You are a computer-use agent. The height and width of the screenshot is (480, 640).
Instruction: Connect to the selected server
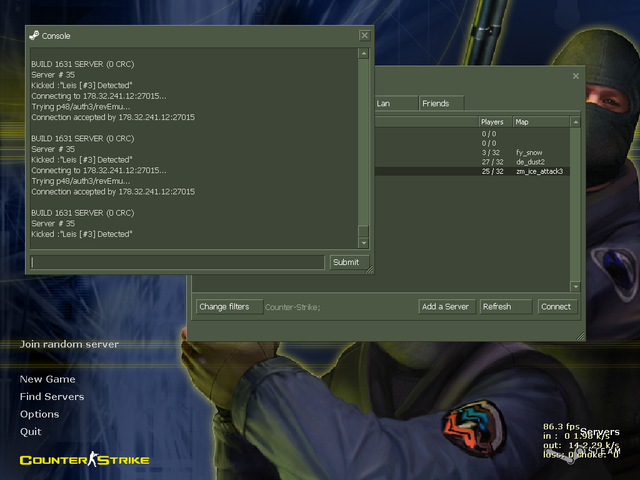click(557, 307)
